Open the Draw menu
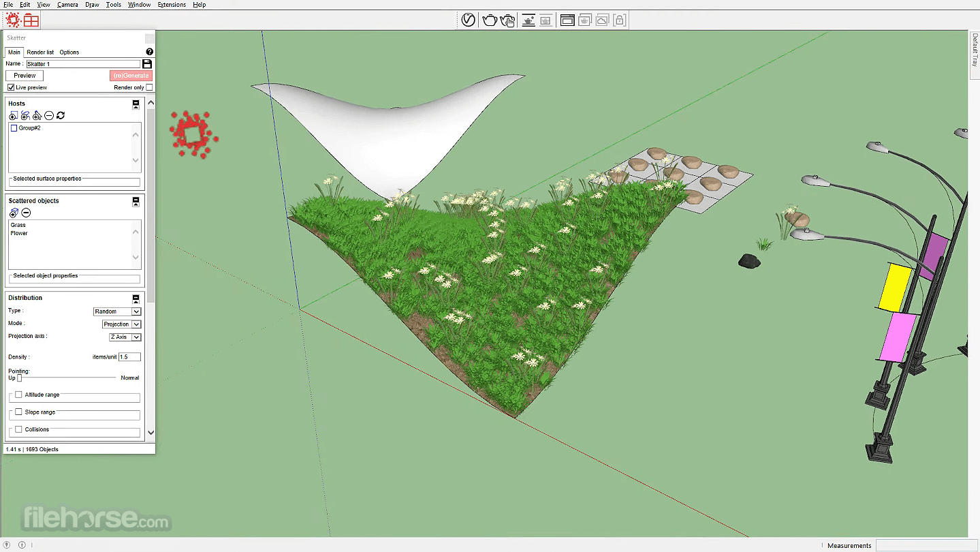This screenshot has width=980, height=552. pyautogui.click(x=92, y=5)
